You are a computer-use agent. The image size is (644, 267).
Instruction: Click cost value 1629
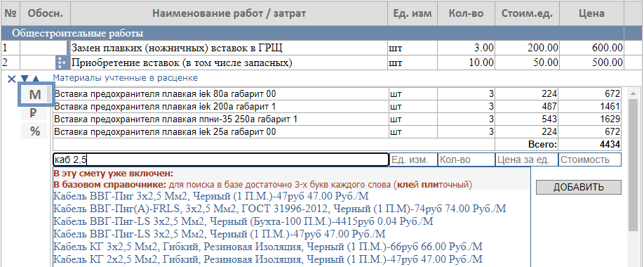590,119
